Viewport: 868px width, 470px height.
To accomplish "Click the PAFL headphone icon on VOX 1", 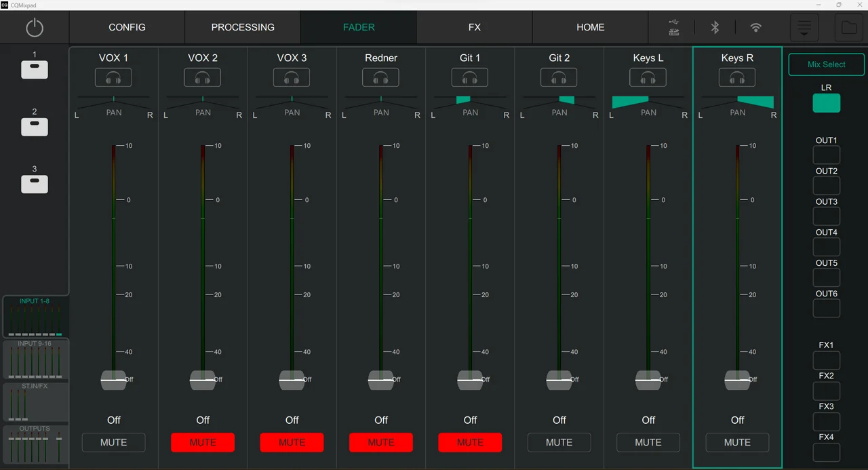I will tap(113, 77).
